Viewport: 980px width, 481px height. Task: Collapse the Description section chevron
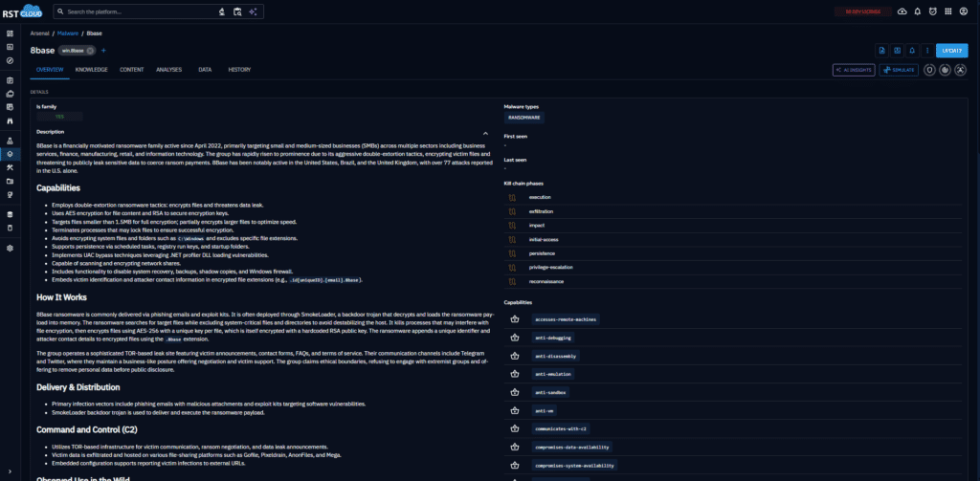485,132
